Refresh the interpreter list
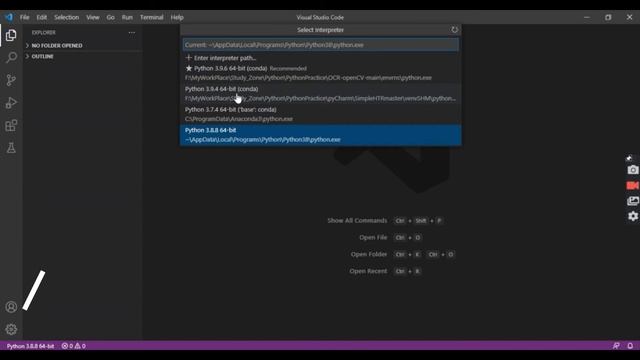Image resolution: width=640 pixels, height=360 pixels. (x=454, y=30)
